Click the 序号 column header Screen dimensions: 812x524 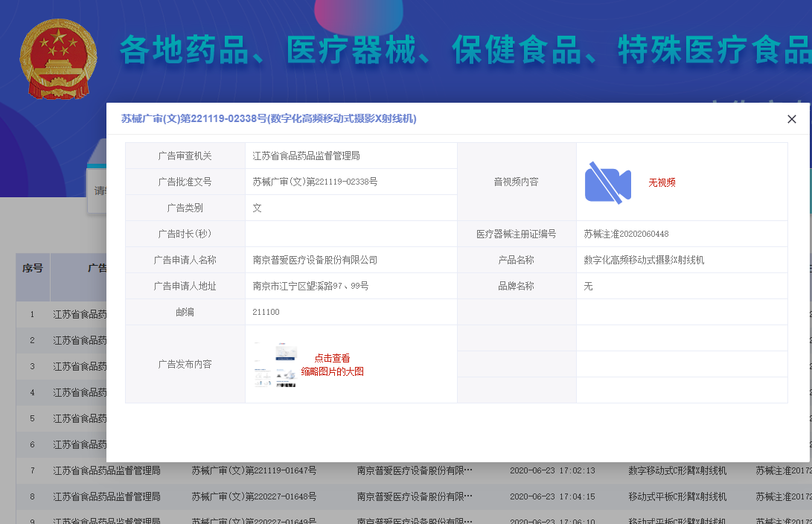click(x=33, y=268)
